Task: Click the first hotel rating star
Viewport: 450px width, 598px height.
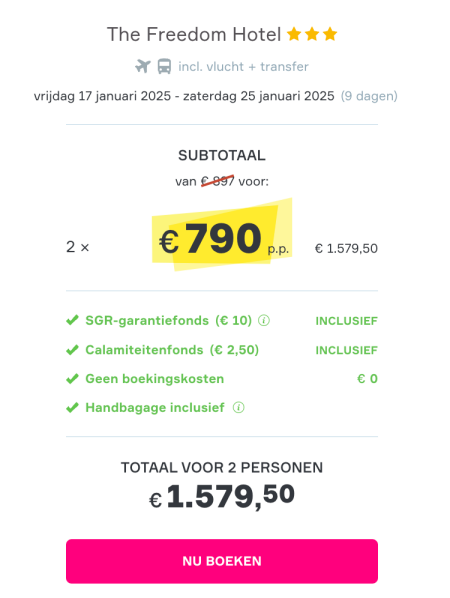Action: click(294, 34)
